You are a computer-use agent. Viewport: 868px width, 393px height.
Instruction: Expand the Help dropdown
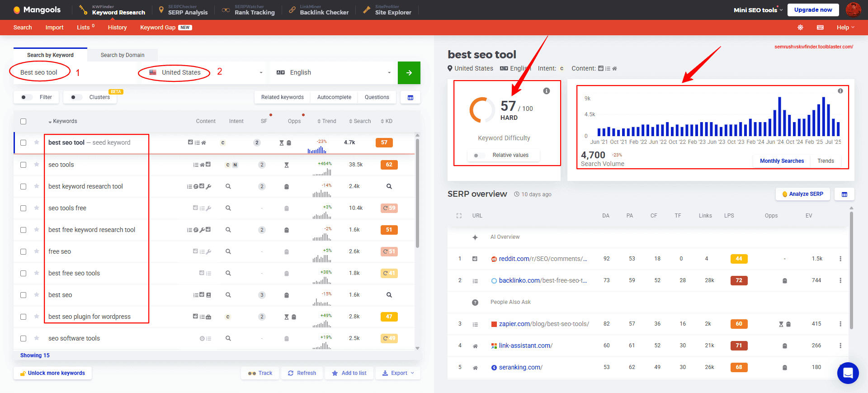(845, 28)
